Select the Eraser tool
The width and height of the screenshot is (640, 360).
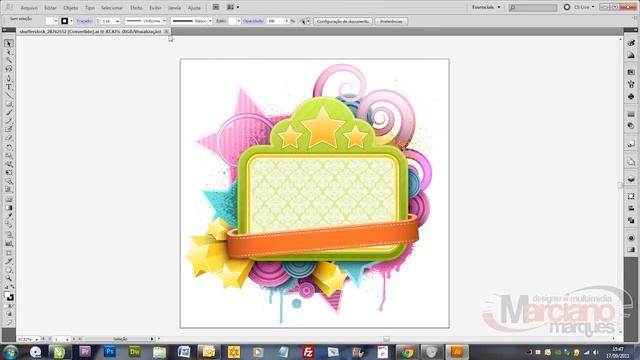(x=9, y=138)
